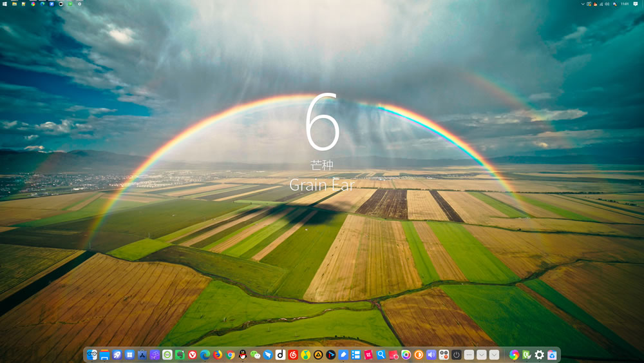Open the purple speaker volume icon in dock
The height and width of the screenshot is (363, 644).
click(431, 355)
